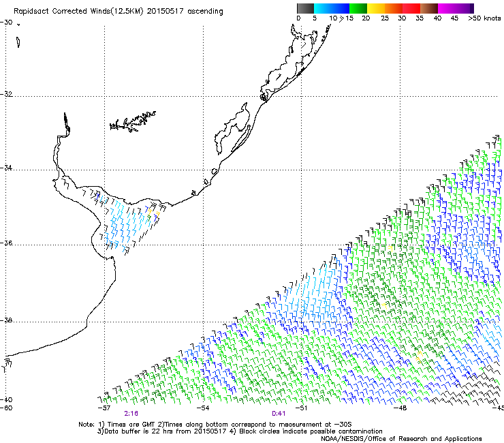This screenshot has height=443, width=504.
Task: Click the NOAA/NESDIS credit line
Action: point(401,439)
